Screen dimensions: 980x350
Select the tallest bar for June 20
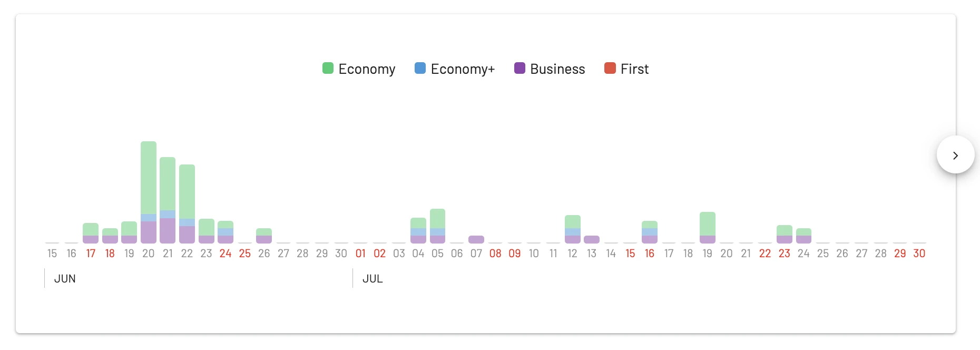[149, 192]
